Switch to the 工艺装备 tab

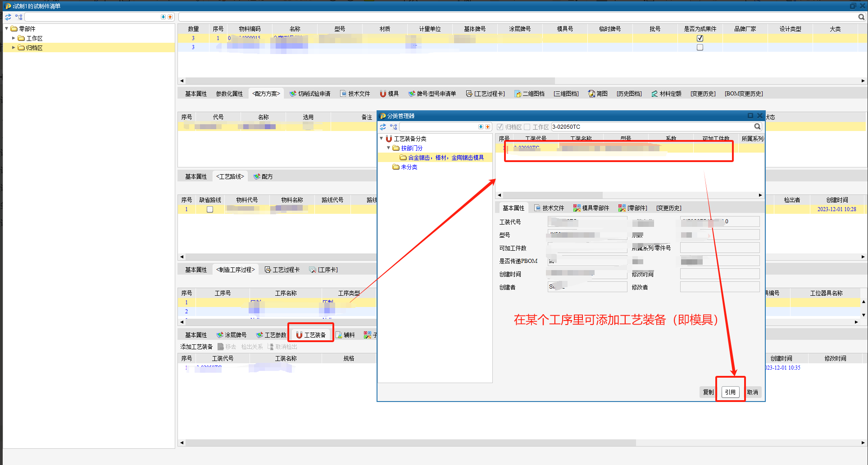(311, 335)
